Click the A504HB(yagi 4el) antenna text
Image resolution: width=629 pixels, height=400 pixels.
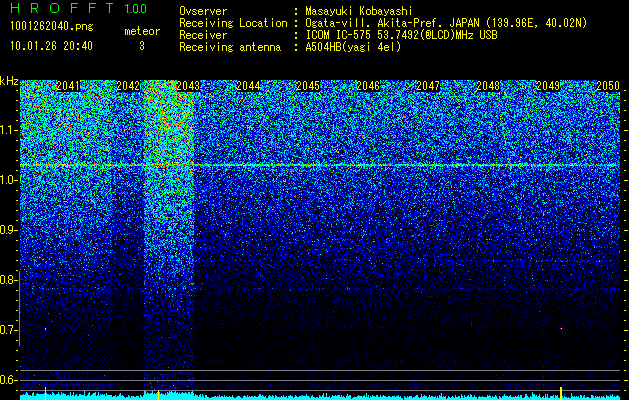353,47
